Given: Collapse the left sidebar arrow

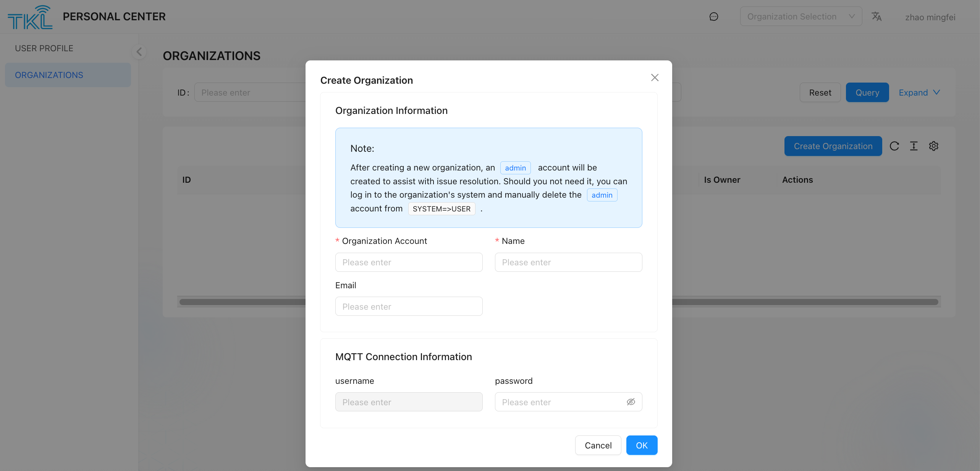Looking at the screenshot, I should (139, 52).
